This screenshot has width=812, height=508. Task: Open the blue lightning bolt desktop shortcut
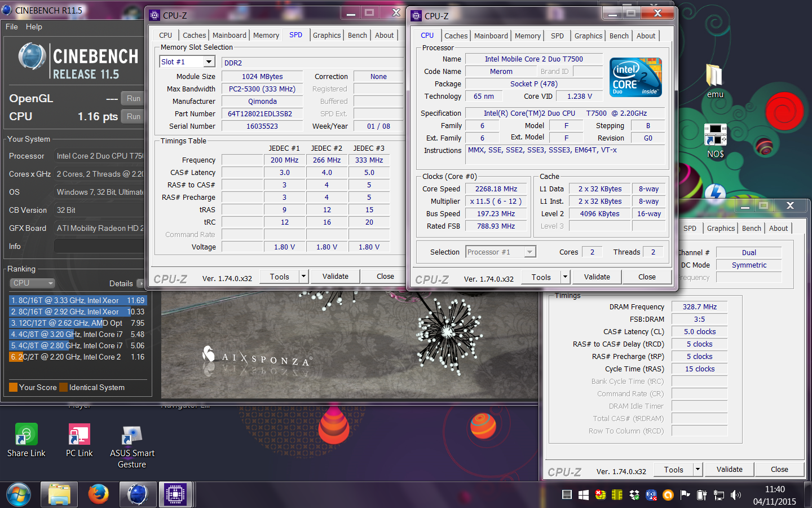715,193
